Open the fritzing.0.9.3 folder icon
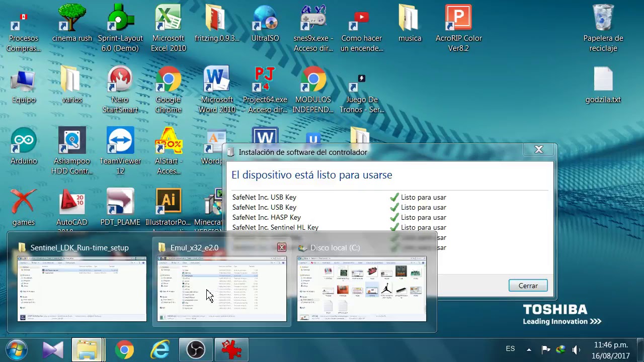This screenshot has height=362, width=644. coord(217,24)
